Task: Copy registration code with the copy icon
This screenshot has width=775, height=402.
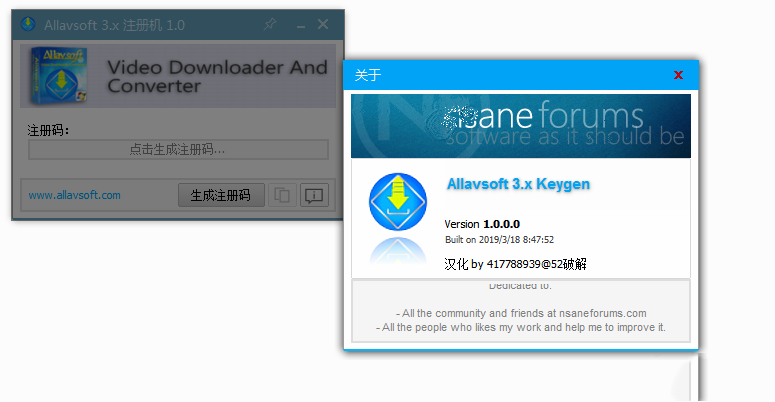Action: point(282,195)
